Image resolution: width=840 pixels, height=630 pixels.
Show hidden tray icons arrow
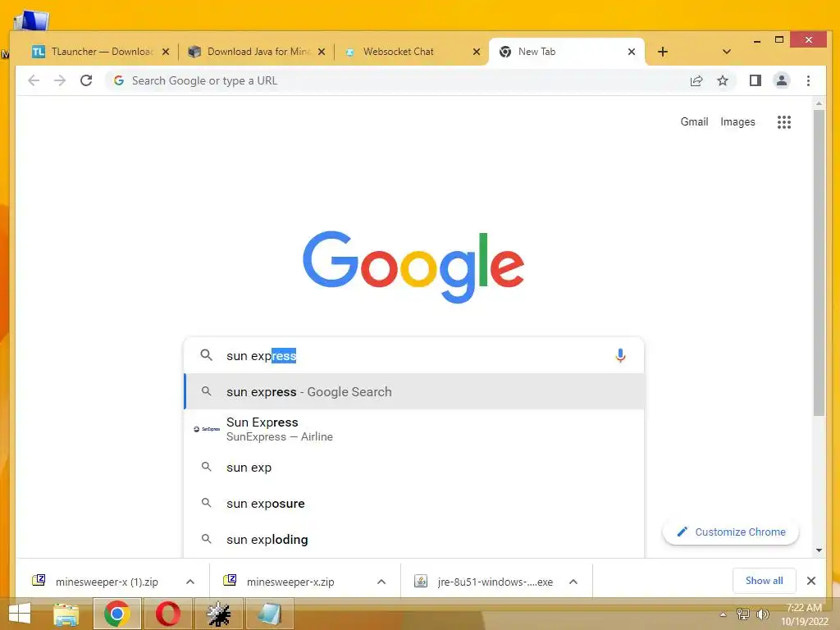coord(724,614)
